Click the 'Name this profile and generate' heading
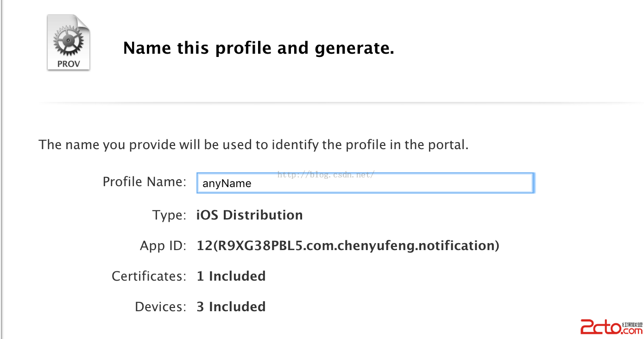This screenshot has width=644, height=339. (259, 48)
